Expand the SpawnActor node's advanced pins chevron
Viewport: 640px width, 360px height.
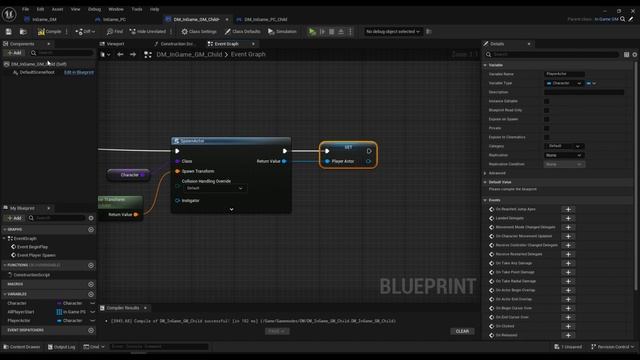(231, 209)
